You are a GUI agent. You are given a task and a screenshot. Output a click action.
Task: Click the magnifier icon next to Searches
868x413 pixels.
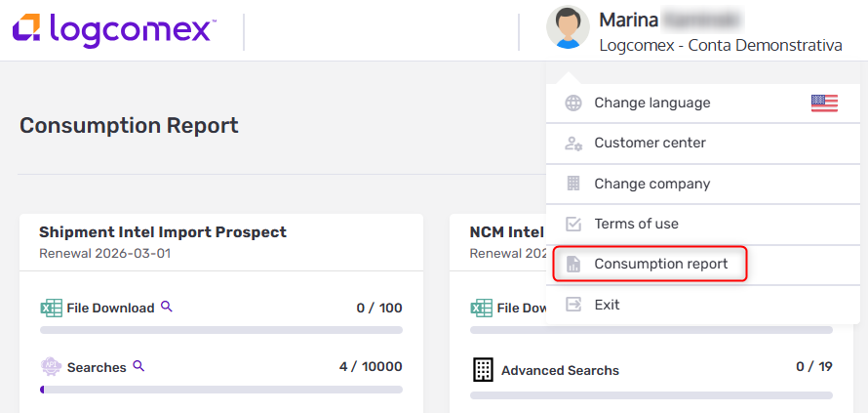[x=138, y=366]
